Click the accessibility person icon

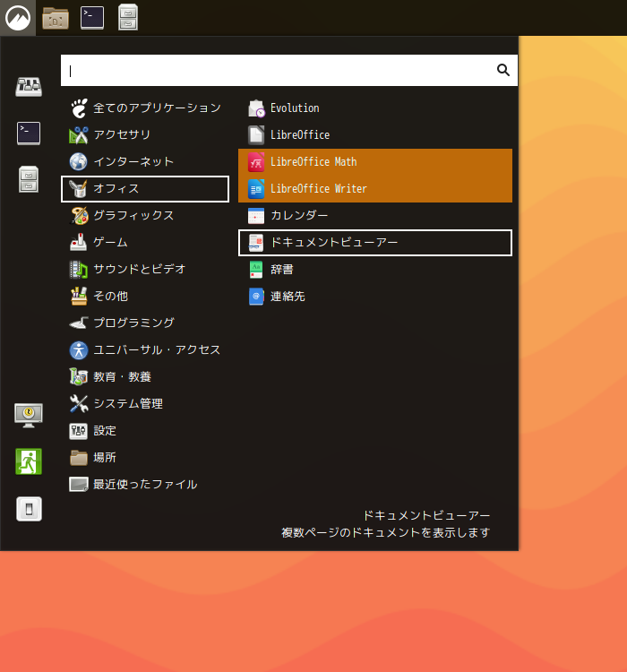click(x=79, y=350)
